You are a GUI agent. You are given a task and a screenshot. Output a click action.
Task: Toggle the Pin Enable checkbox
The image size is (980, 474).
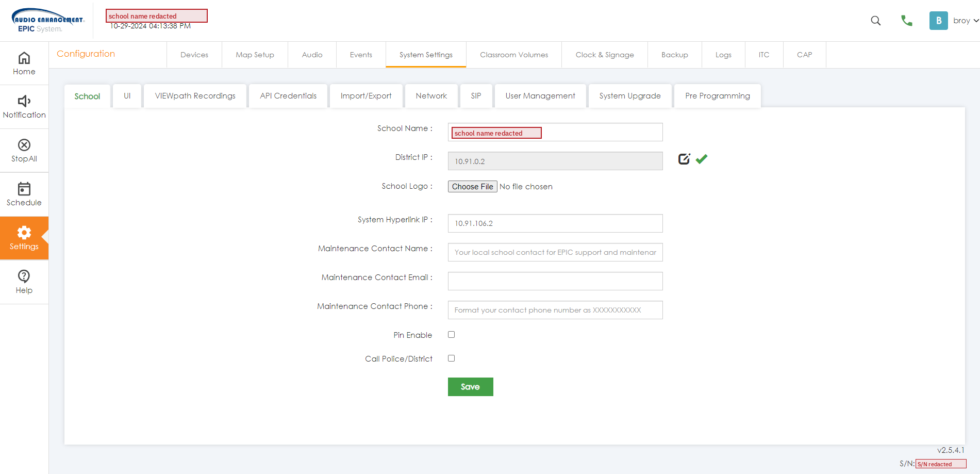452,335
